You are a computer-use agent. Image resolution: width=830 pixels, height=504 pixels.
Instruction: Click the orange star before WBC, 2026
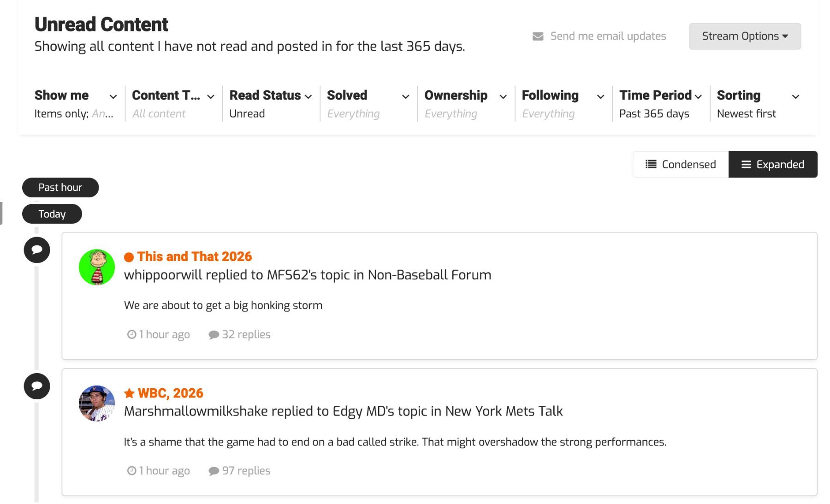coord(129,393)
